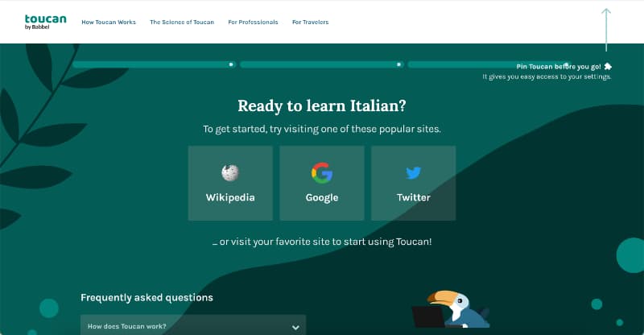The width and height of the screenshot is (644, 335).
Task: Click the Twitter bird icon
Action: 414,172
